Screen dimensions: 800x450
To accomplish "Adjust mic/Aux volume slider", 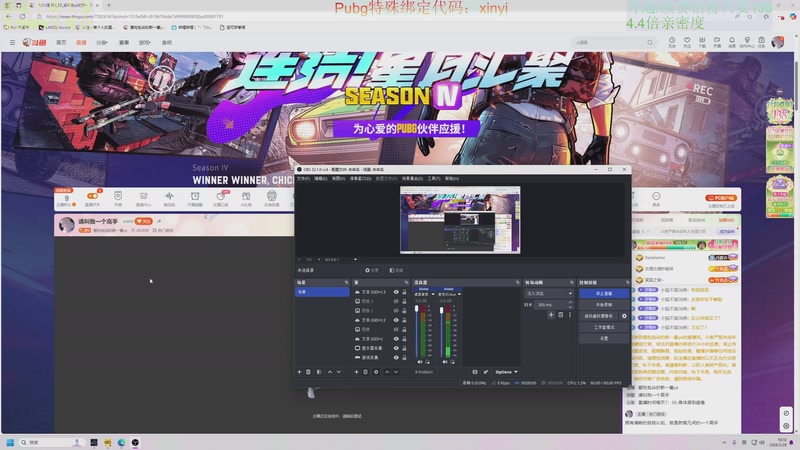I will pyautogui.click(x=441, y=332).
